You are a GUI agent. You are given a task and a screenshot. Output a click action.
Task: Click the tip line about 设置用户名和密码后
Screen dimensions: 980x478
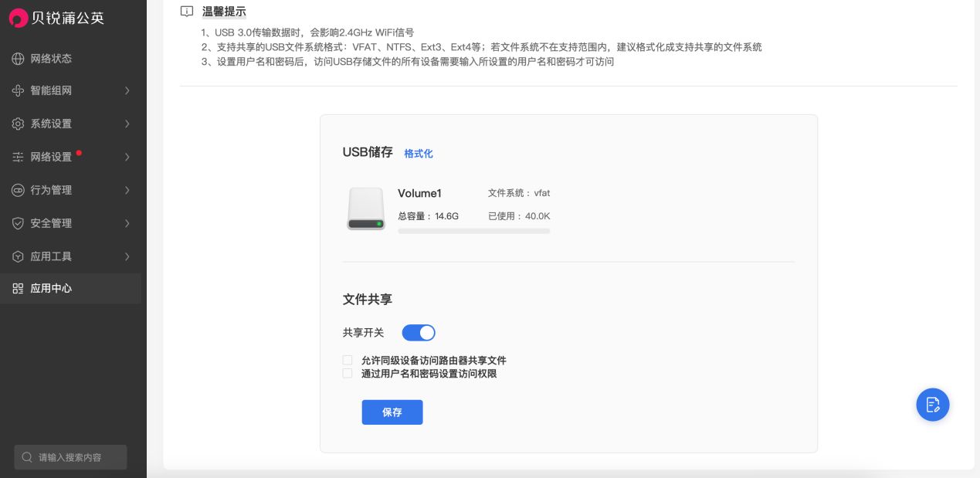[407, 62]
